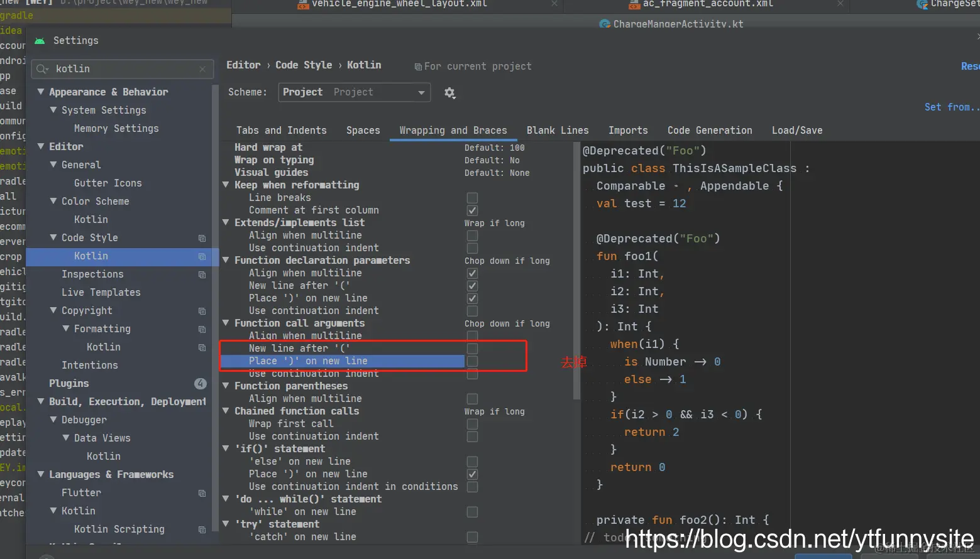
Task: Open Plugins settings page
Action: (x=69, y=383)
